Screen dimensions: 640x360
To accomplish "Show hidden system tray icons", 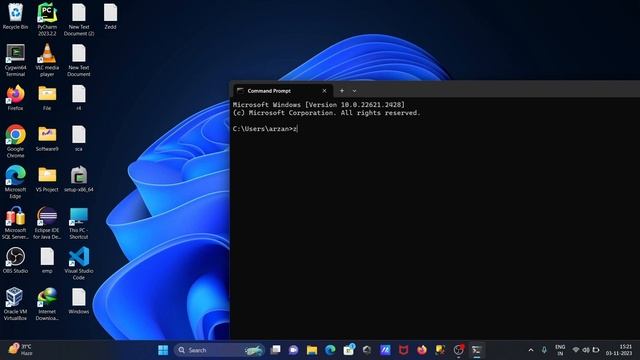I will point(531,350).
